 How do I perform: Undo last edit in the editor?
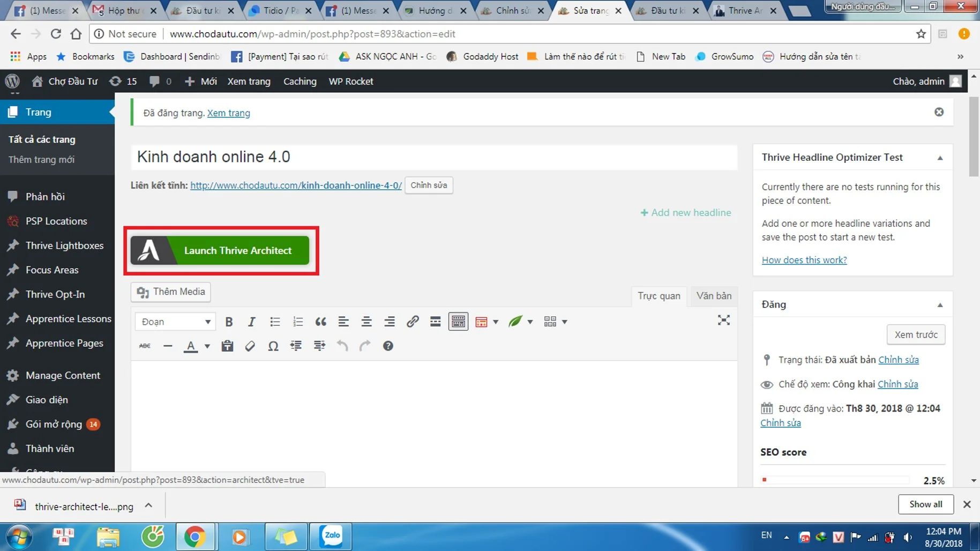[x=342, y=346]
